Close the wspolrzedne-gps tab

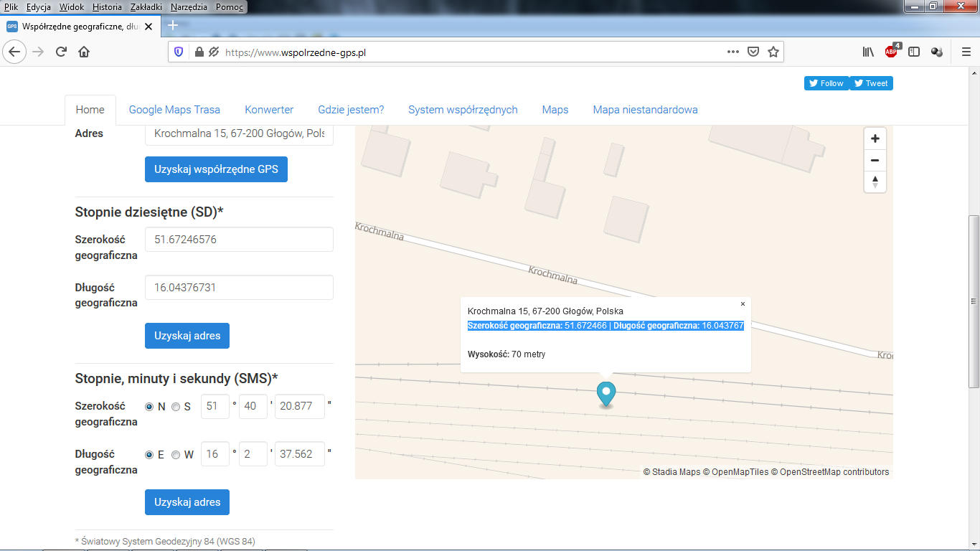pos(149,27)
